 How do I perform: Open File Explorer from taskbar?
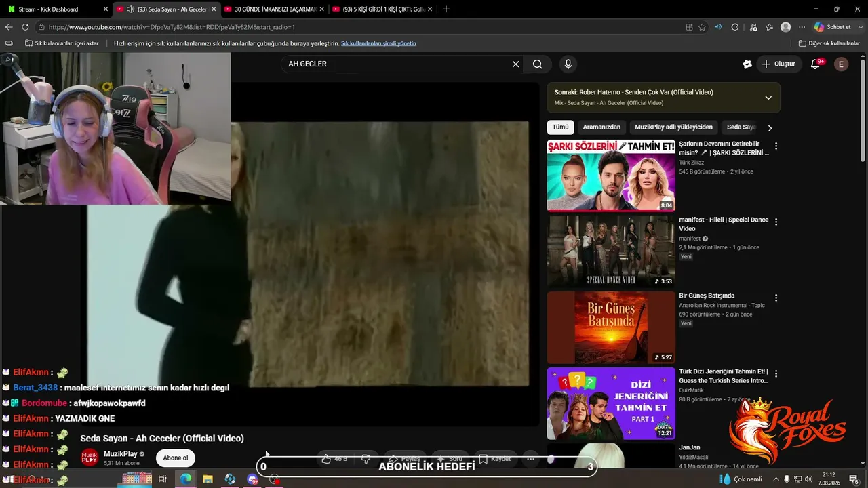[x=208, y=479]
